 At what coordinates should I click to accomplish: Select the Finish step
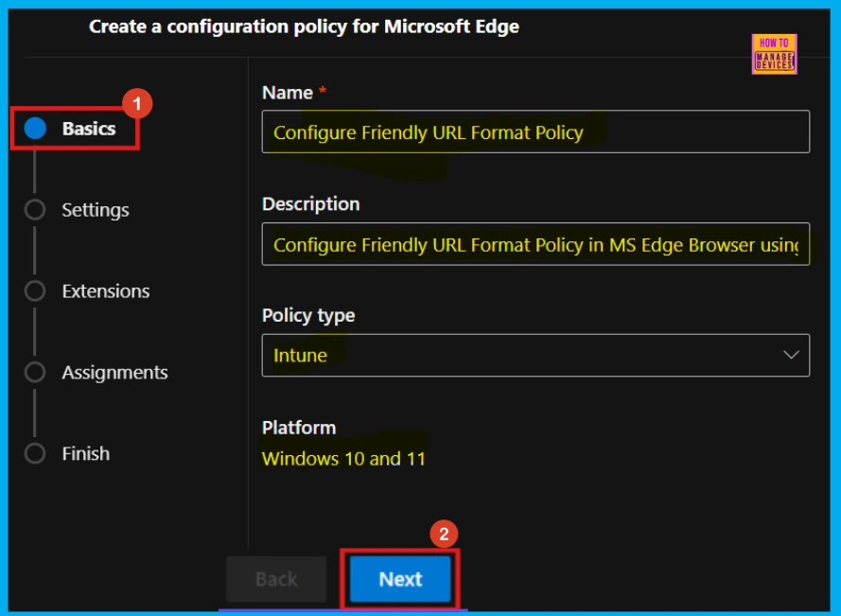86,454
